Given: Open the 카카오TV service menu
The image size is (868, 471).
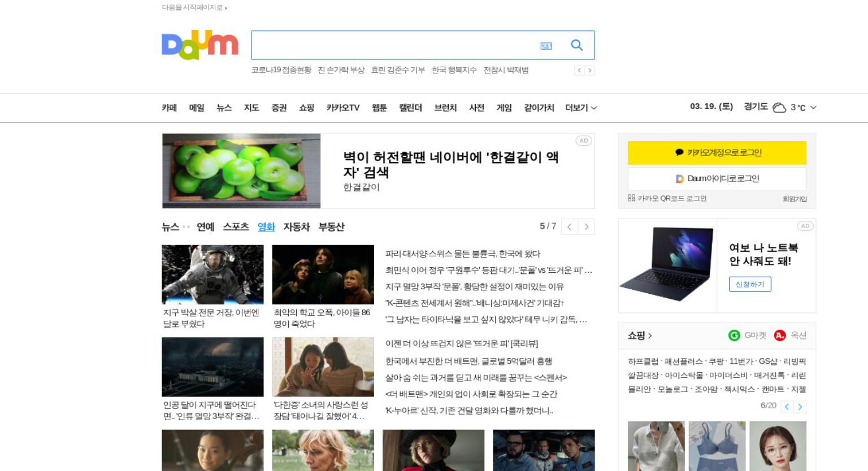Looking at the screenshot, I should (x=343, y=108).
